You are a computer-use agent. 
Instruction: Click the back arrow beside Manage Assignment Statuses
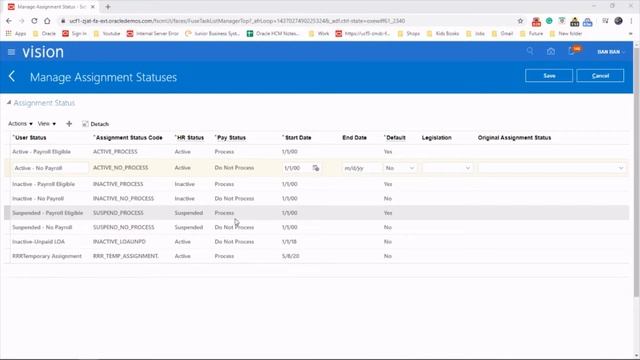(x=12, y=76)
